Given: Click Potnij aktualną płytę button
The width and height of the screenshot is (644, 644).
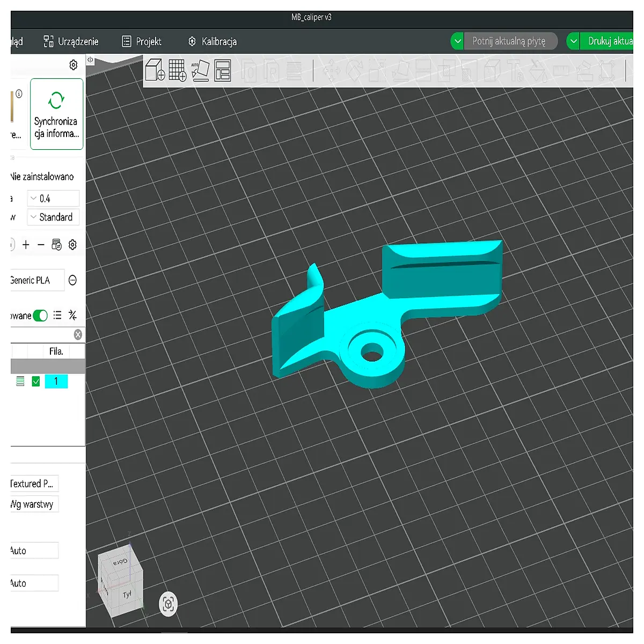Looking at the screenshot, I should tap(510, 41).
